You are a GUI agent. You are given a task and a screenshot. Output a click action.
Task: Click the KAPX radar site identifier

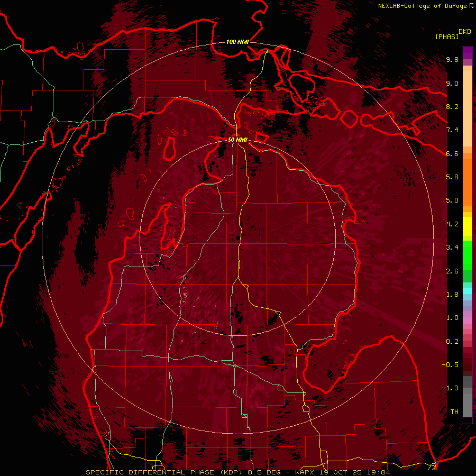[305, 472]
